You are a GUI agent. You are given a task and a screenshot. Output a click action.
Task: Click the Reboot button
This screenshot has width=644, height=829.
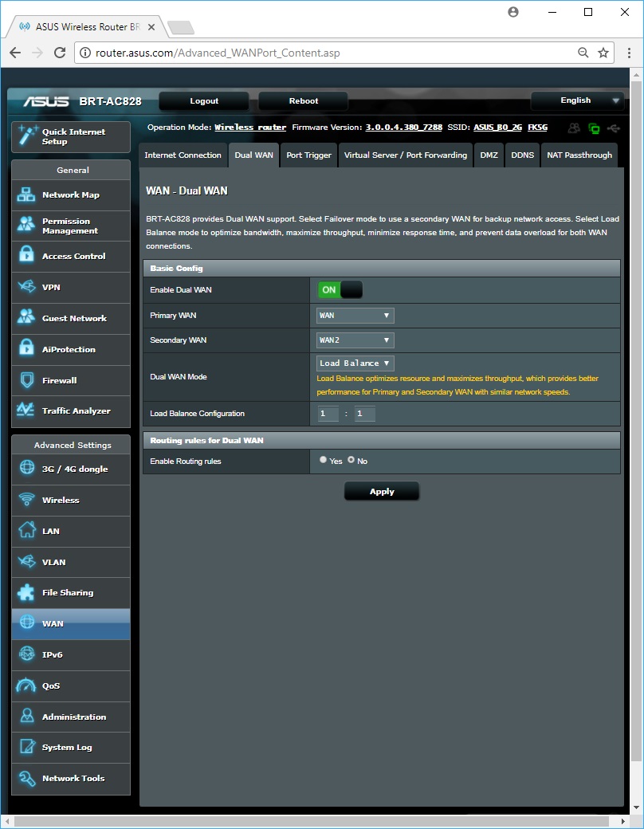click(x=303, y=101)
